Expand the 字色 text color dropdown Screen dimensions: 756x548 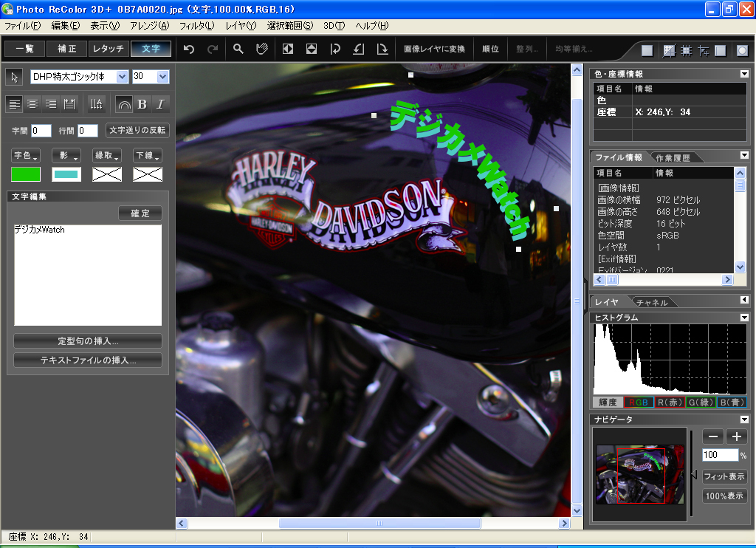pyautogui.click(x=26, y=156)
